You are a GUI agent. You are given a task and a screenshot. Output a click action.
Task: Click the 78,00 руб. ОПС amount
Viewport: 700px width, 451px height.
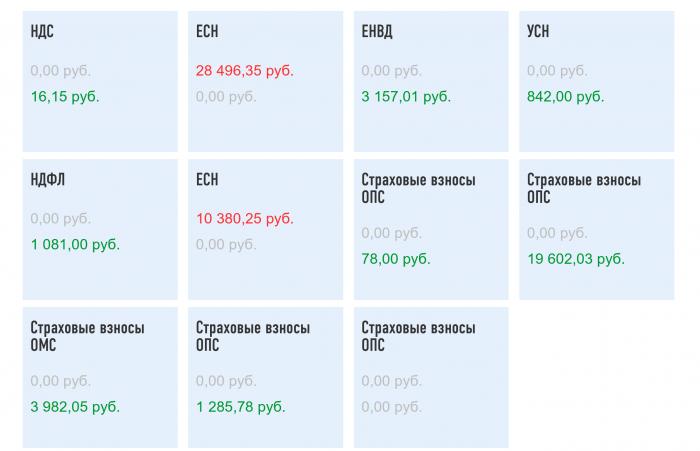click(396, 259)
